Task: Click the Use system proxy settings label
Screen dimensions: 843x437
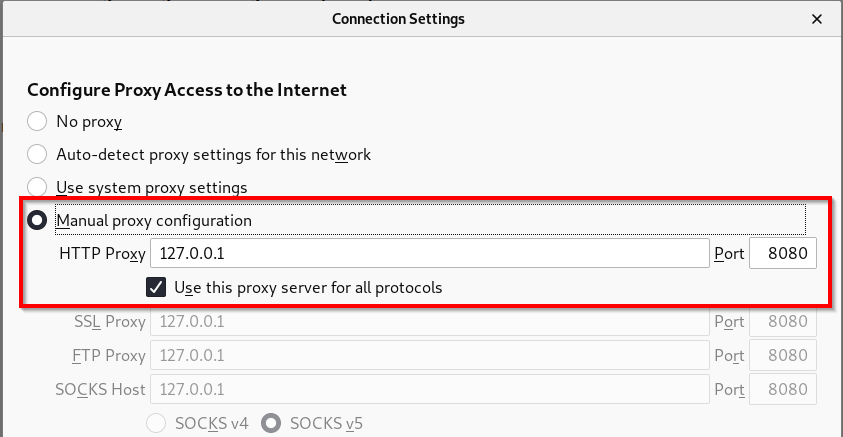Action: tap(151, 187)
